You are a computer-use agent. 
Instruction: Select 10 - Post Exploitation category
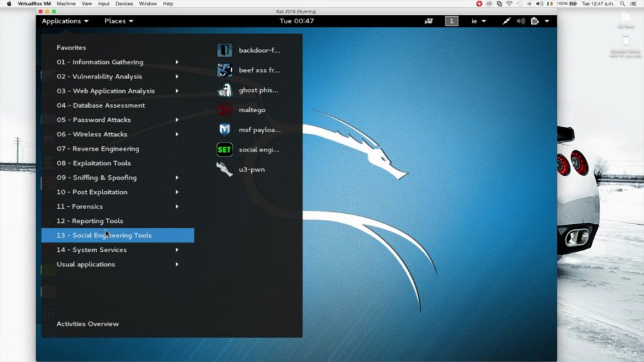[118, 192]
